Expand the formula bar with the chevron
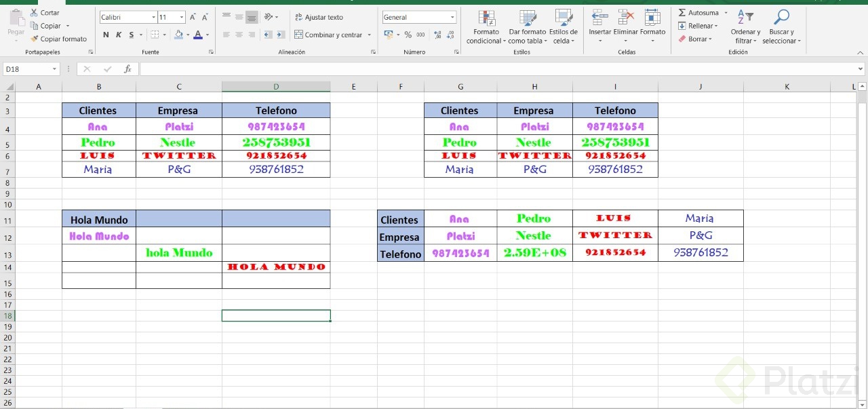This screenshot has width=868, height=409. tap(861, 69)
